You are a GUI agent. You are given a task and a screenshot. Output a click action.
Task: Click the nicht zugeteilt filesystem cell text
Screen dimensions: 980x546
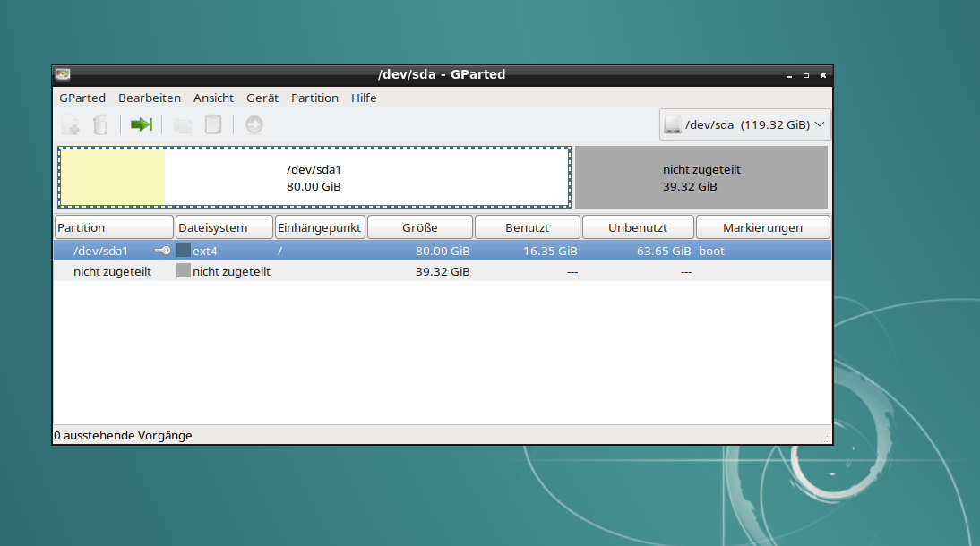[x=231, y=271]
